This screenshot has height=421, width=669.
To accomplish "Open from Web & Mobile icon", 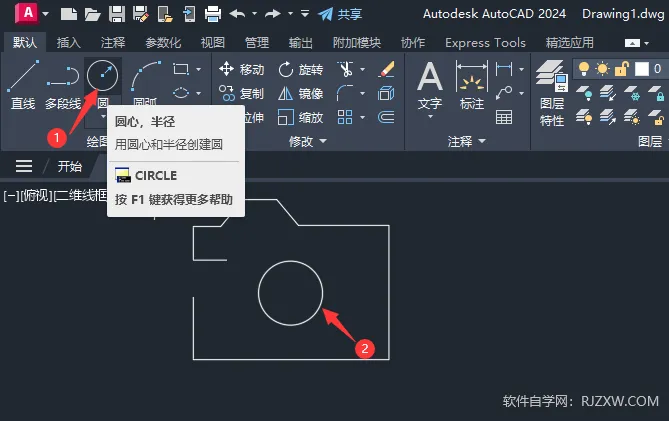I will (165, 14).
